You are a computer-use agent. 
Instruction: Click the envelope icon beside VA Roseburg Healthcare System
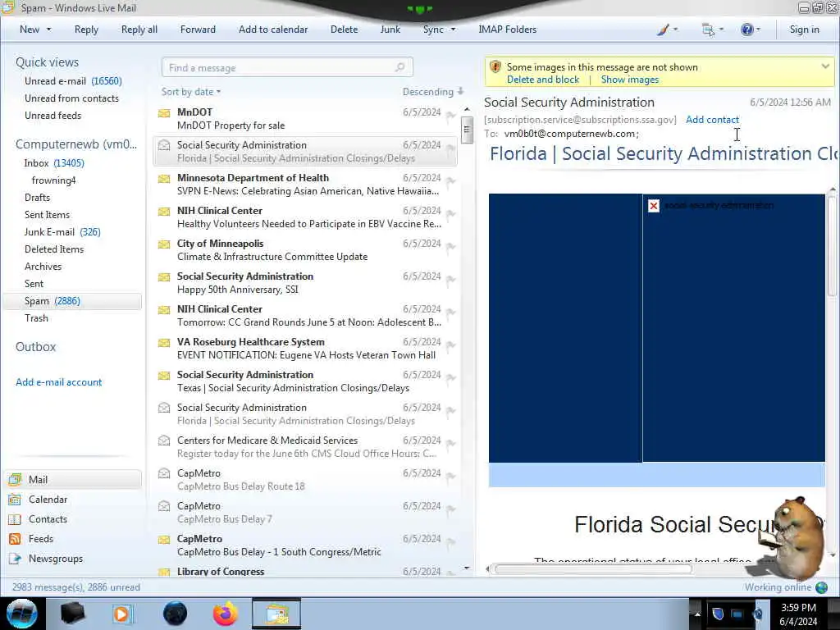[x=164, y=342]
